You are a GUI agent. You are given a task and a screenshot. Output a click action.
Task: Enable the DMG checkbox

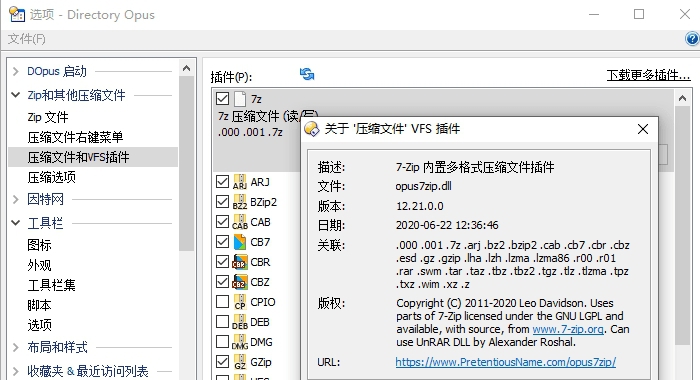point(222,342)
